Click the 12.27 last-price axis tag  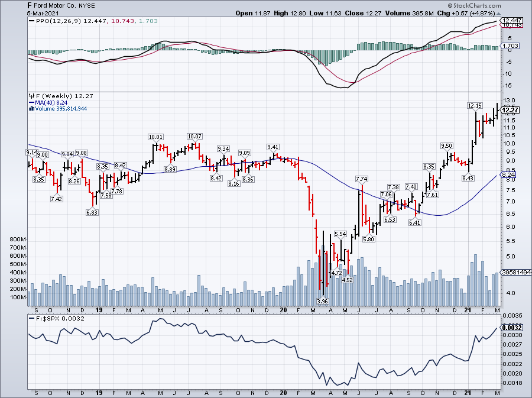point(510,109)
